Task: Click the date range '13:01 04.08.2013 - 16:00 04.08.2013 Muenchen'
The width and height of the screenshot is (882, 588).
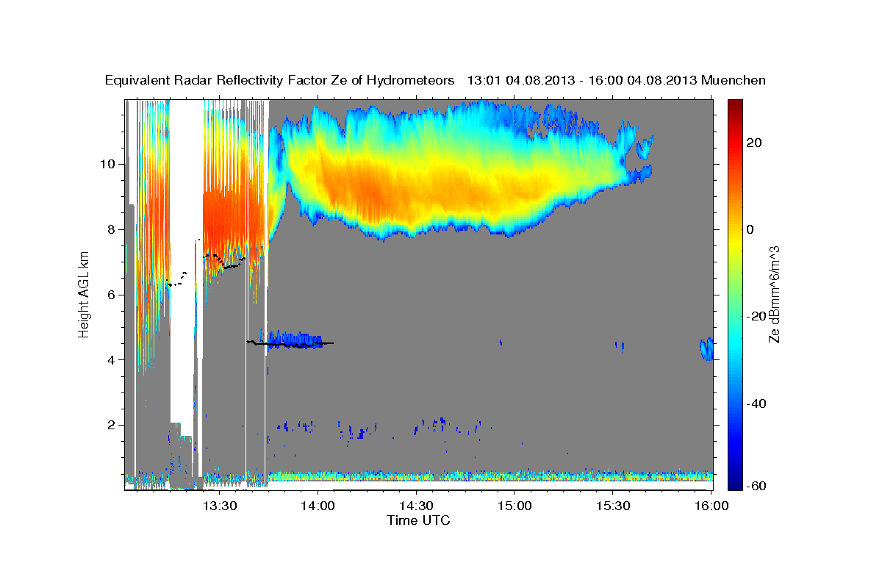Action: click(617, 80)
